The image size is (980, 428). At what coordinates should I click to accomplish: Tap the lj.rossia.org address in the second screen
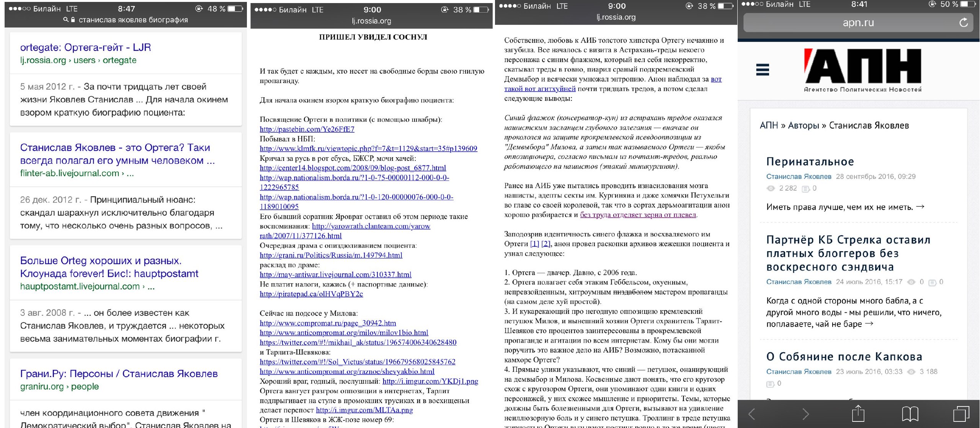pos(371,21)
